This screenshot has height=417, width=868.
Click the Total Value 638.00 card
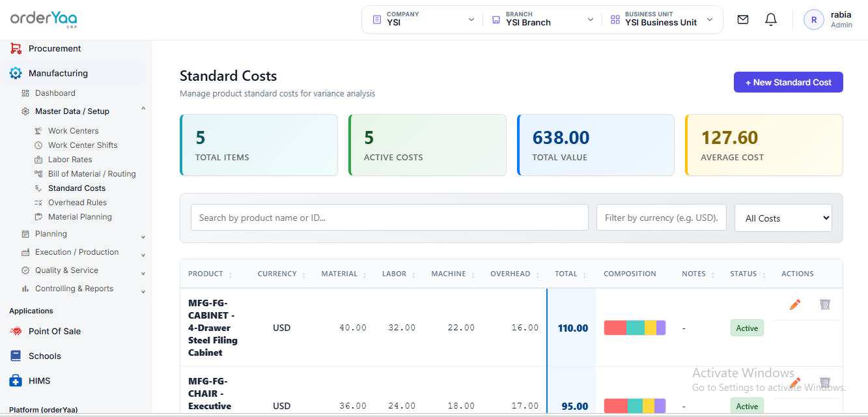(x=595, y=145)
